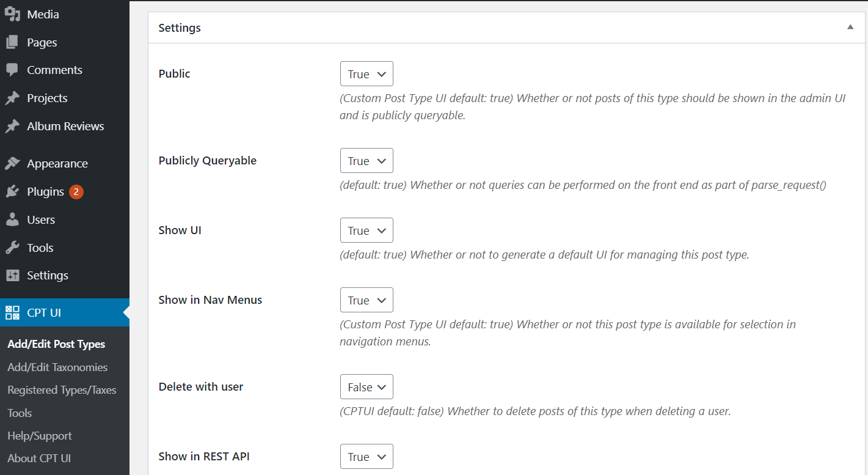Open the Media library icon

click(12, 13)
